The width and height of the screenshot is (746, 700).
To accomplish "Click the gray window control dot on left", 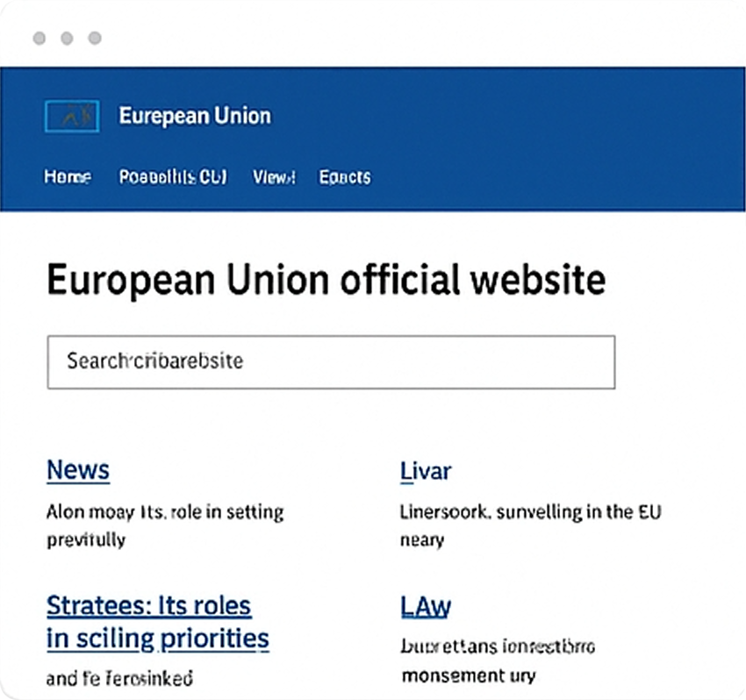I will coord(37,39).
